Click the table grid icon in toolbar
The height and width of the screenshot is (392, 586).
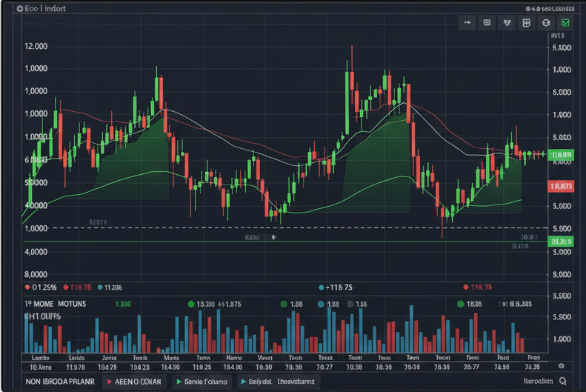click(487, 23)
